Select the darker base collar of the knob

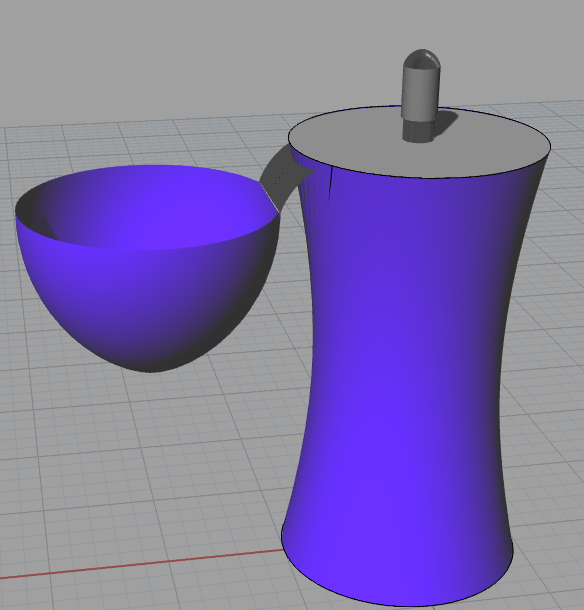click(x=418, y=130)
